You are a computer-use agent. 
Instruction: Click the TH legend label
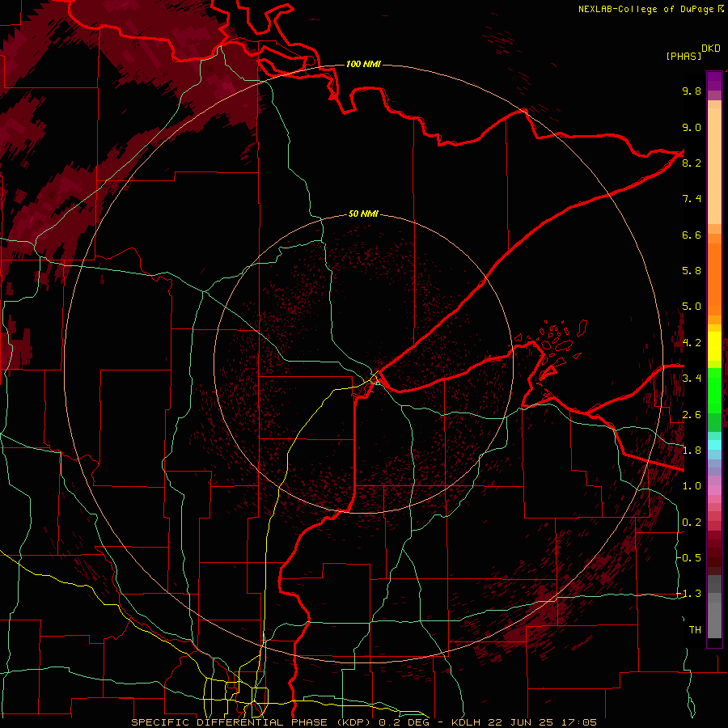click(695, 629)
